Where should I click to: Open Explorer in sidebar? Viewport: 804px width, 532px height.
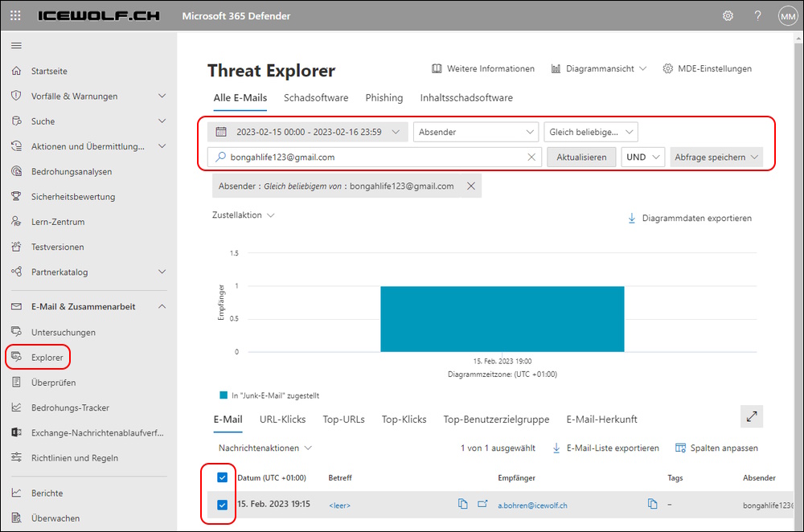point(47,358)
